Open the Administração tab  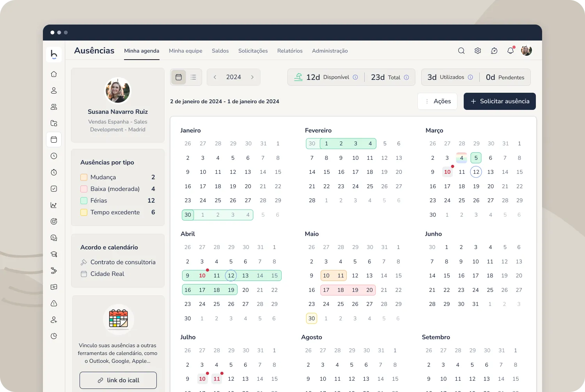point(330,51)
